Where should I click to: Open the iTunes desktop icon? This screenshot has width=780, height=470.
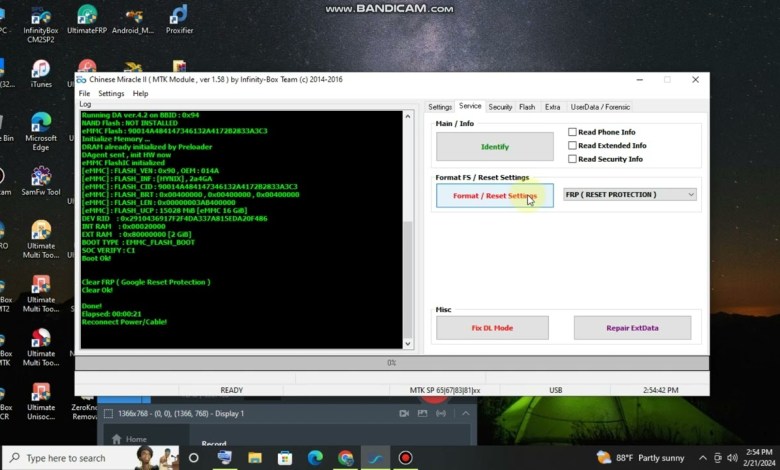click(41, 74)
